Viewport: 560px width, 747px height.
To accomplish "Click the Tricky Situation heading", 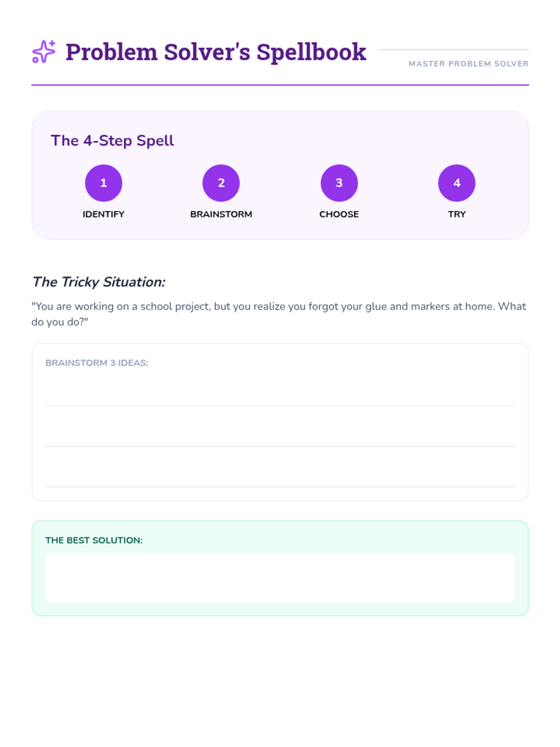I will pyautogui.click(x=98, y=282).
